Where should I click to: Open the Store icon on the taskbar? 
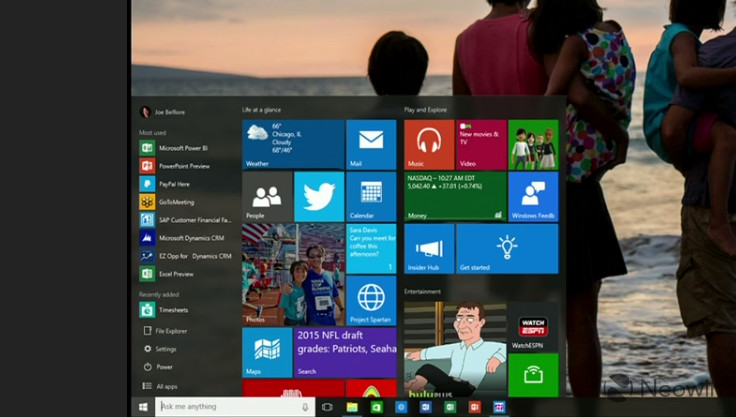point(376,407)
